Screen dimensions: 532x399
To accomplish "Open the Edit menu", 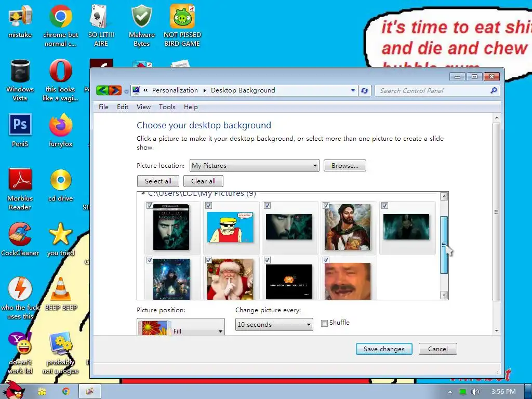I will pyautogui.click(x=123, y=107).
